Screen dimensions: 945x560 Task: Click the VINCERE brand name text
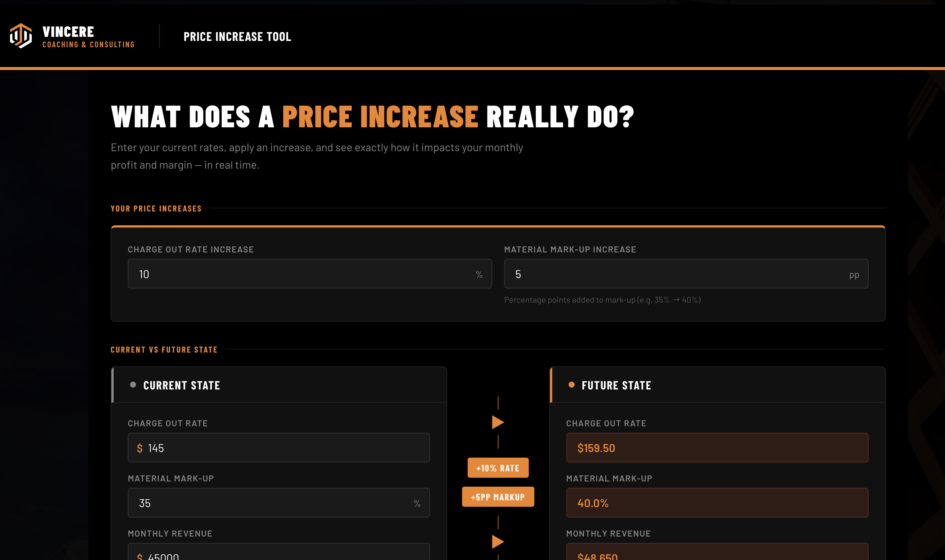68,32
